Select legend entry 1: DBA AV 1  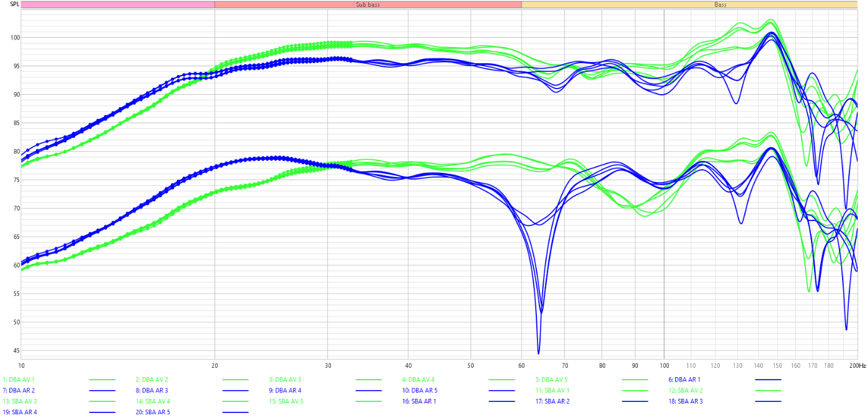click(19, 380)
